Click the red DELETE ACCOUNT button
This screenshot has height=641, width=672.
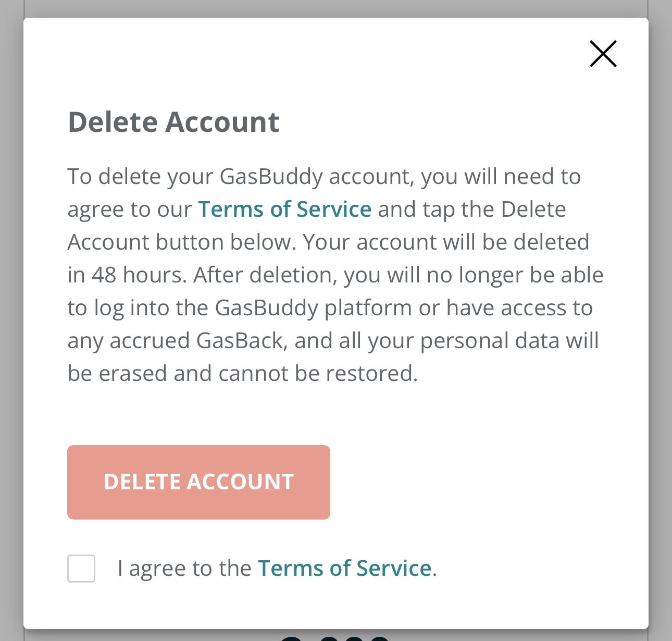point(198,482)
